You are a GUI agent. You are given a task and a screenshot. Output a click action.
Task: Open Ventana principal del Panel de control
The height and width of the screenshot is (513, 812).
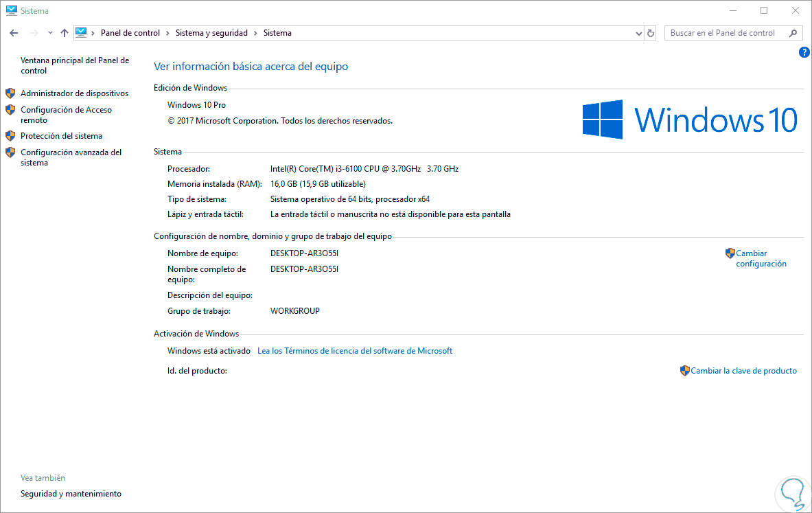tap(75, 65)
